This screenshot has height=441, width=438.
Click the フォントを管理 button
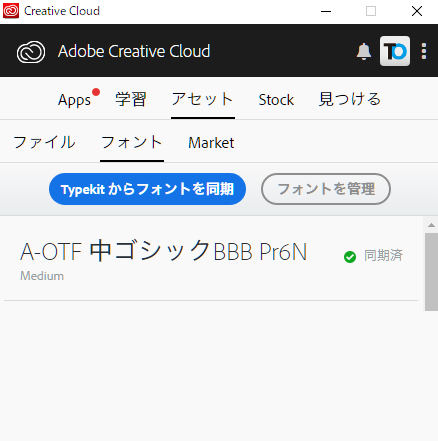pyautogui.click(x=326, y=189)
